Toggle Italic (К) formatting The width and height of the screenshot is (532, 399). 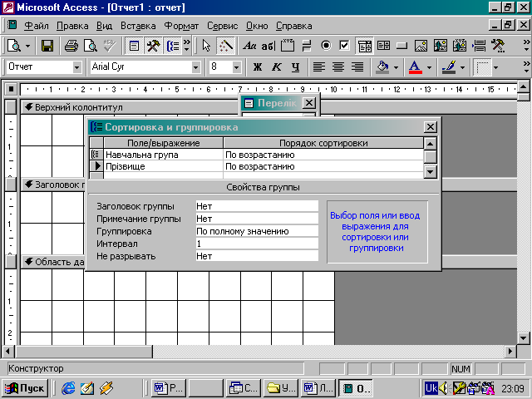tap(277, 66)
